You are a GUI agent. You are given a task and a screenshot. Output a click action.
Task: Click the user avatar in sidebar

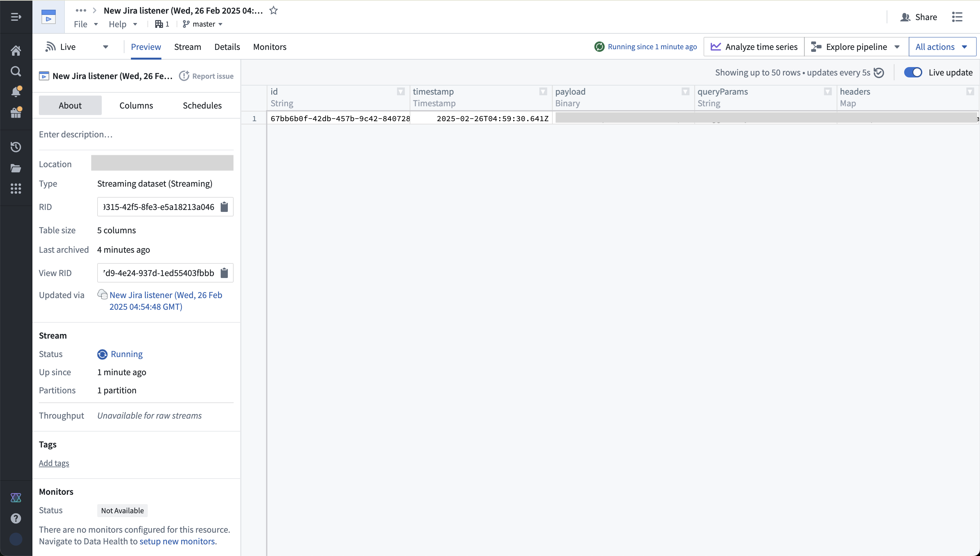click(16, 539)
